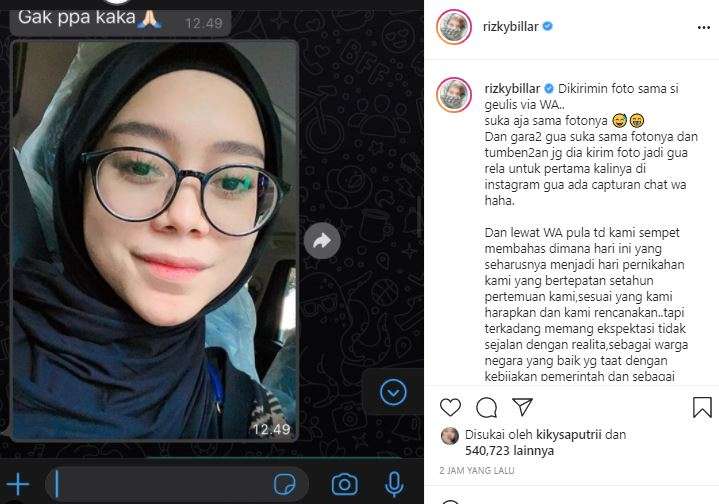Image resolution: width=719 pixels, height=504 pixels.
Task: Click rizkybillar username in the caption
Action: point(512,89)
